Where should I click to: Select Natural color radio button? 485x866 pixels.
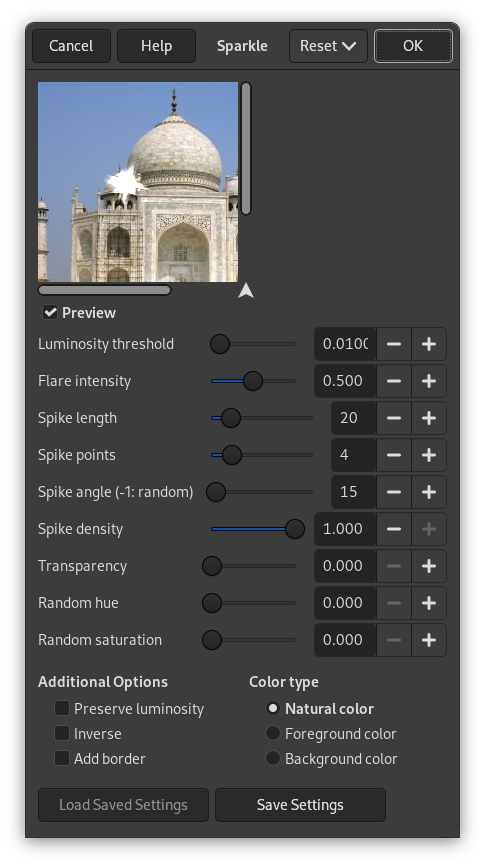click(x=273, y=708)
